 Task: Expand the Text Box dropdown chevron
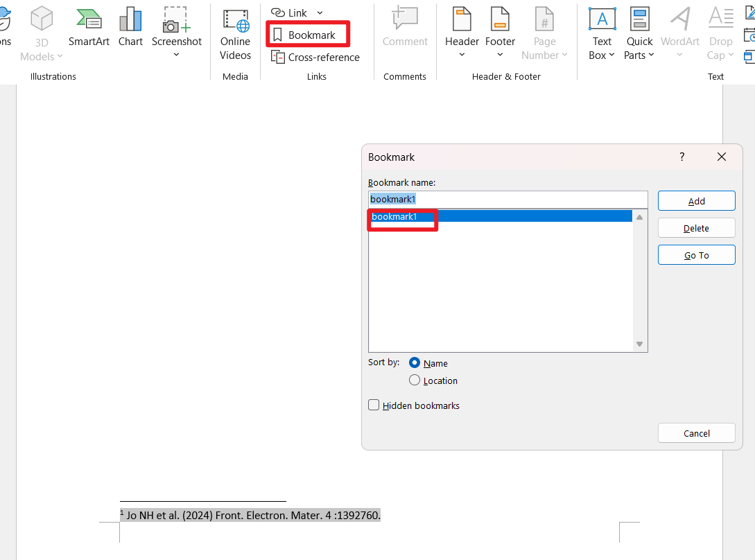pos(611,55)
